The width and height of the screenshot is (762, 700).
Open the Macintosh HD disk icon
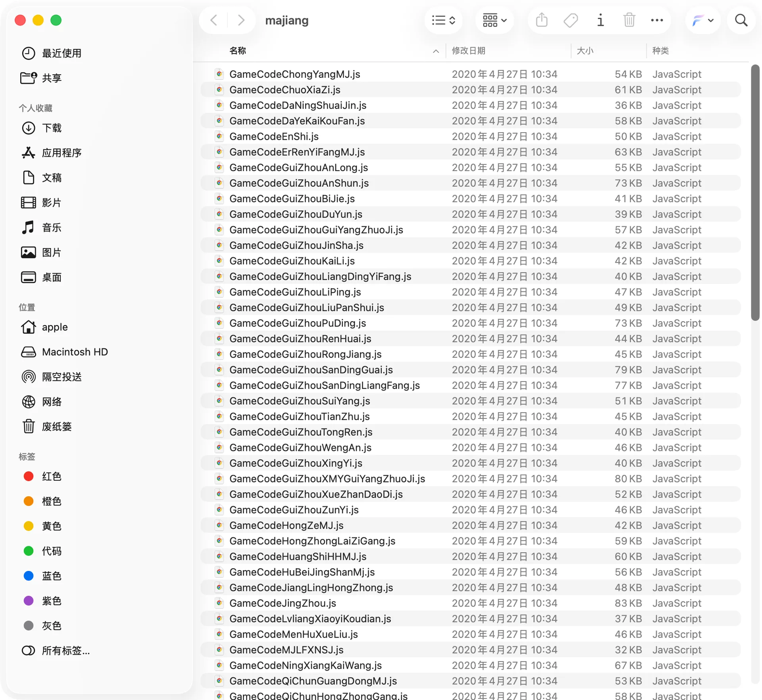click(28, 352)
